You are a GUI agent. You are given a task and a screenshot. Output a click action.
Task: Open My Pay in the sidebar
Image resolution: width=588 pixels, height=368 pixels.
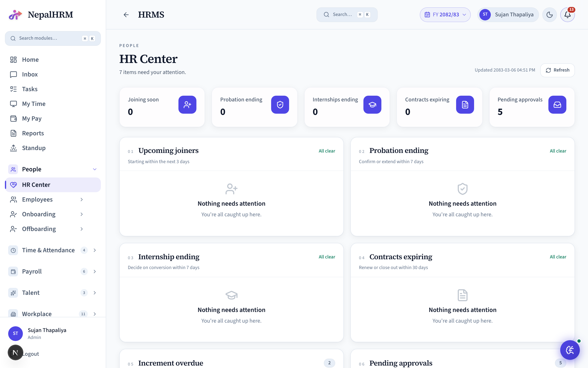(x=53, y=119)
